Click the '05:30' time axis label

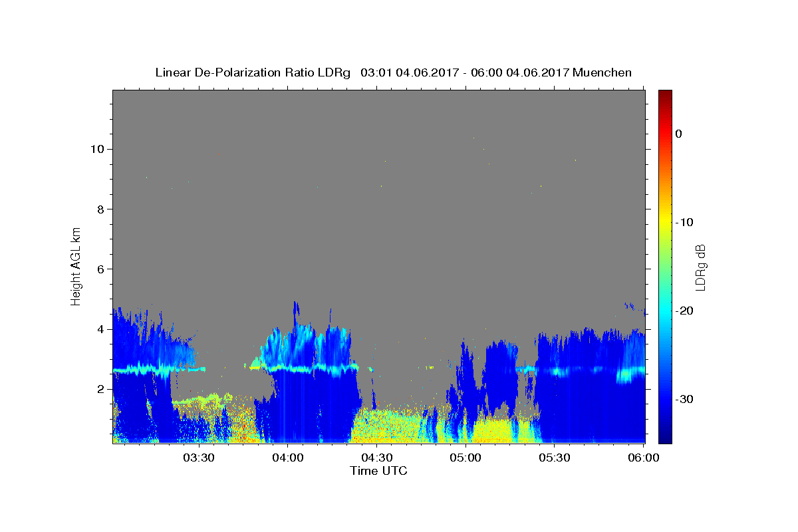[555, 458]
